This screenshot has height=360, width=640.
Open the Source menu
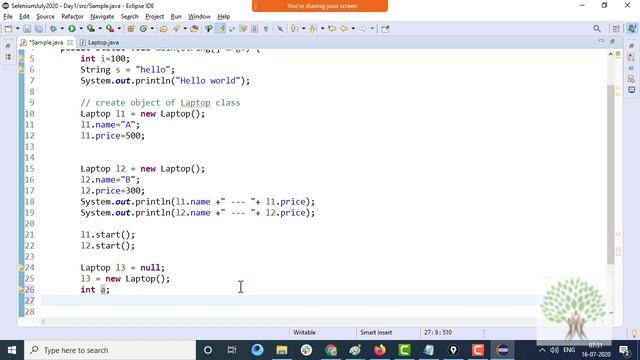click(x=45, y=16)
